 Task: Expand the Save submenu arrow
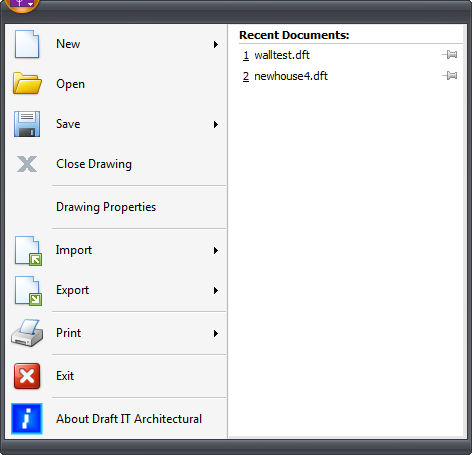(216, 124)
